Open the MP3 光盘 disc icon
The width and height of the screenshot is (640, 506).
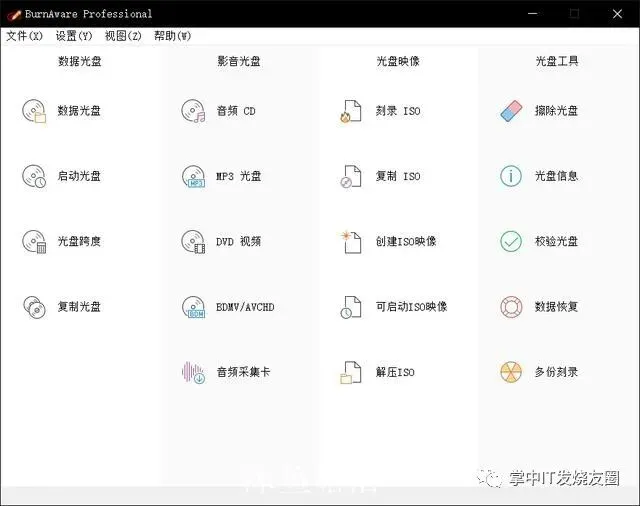click(193, 176)
